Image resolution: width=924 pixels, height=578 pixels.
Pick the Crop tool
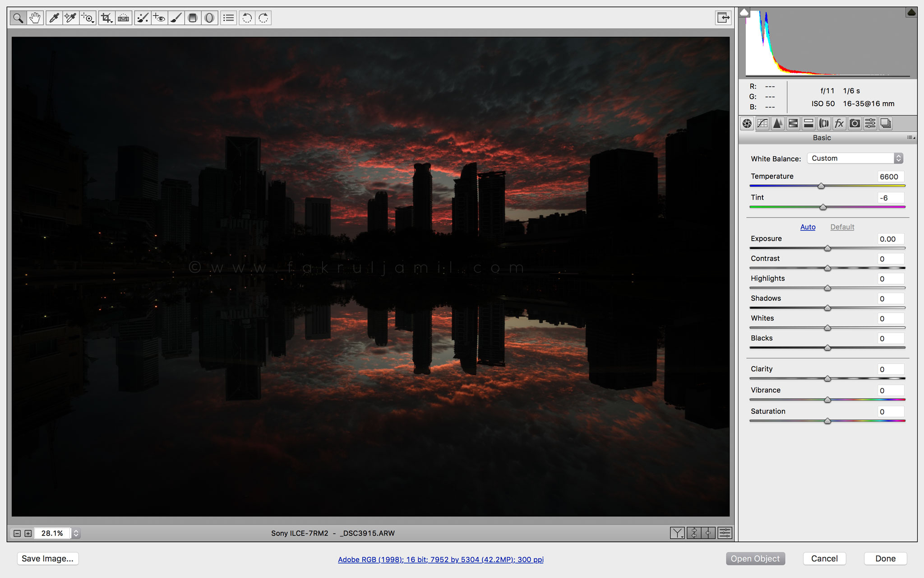tap(106, 18)
